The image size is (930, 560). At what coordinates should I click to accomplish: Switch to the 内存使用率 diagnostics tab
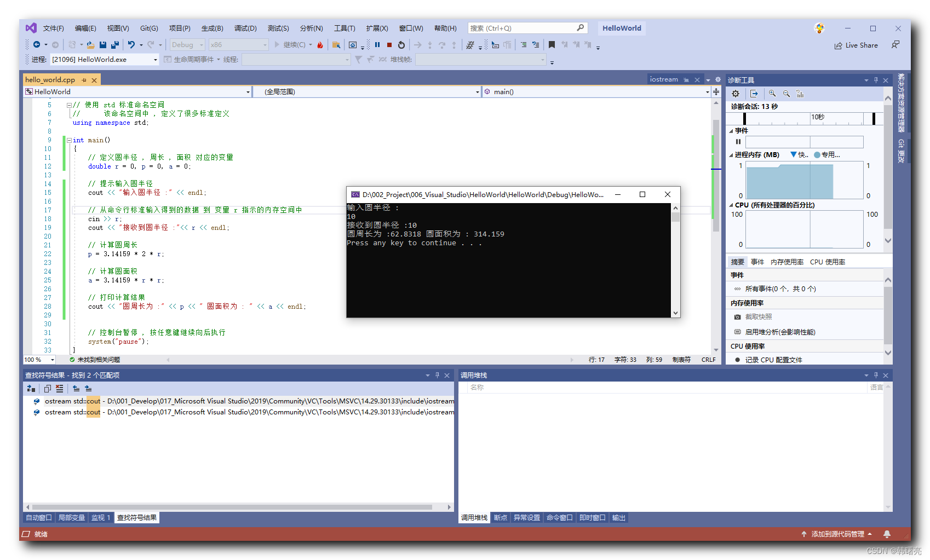(787, 262)
